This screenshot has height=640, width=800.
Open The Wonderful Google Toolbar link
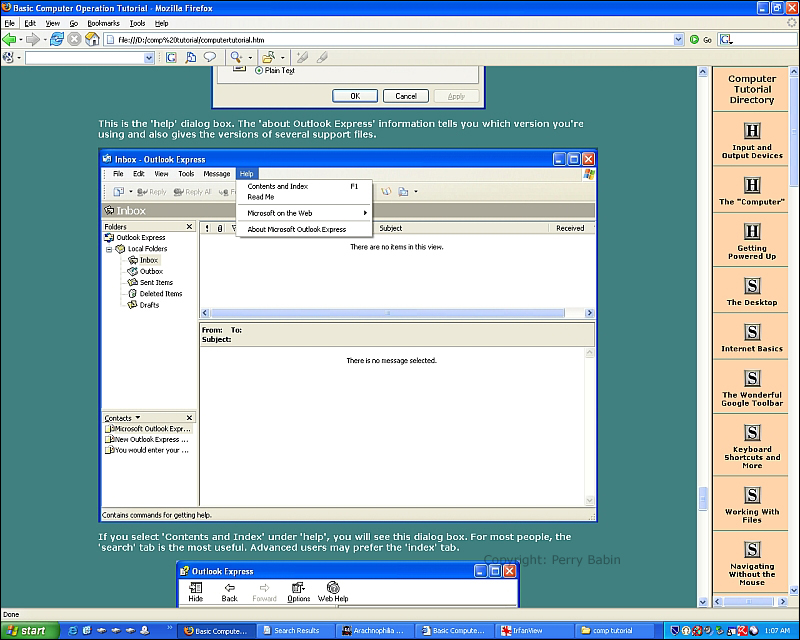tap(752, 399)
